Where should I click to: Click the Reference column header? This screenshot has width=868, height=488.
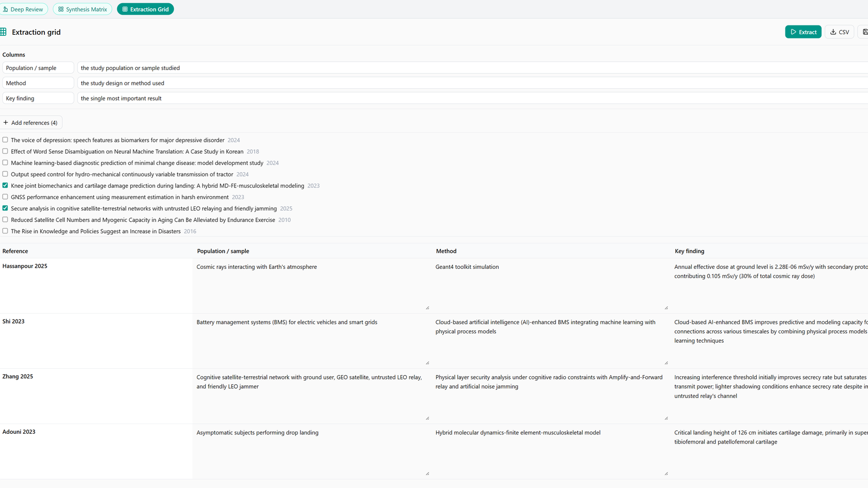coord(15,251)
